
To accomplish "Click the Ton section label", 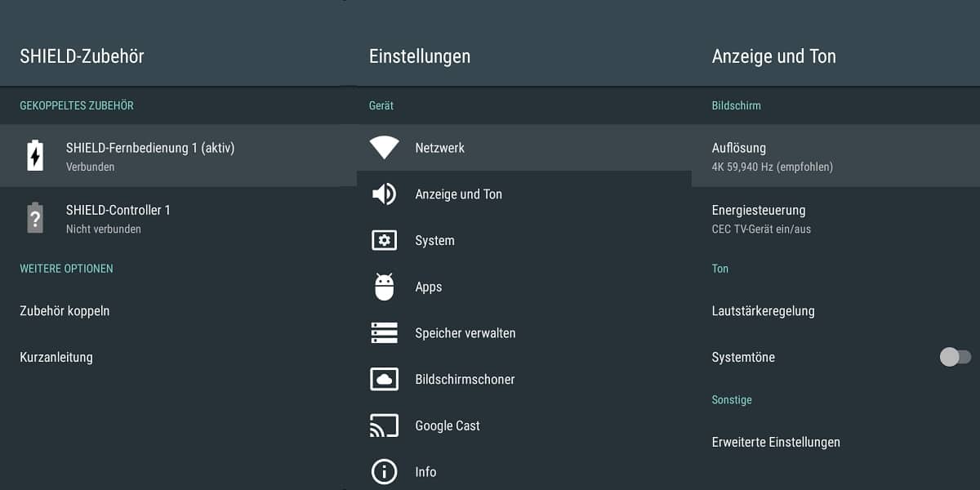I will (x=719, y=268).
